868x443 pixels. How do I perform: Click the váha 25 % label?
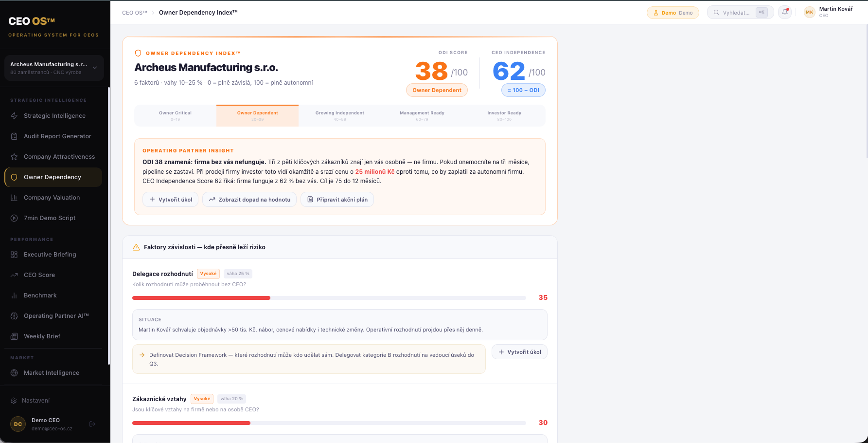[238, 274]
